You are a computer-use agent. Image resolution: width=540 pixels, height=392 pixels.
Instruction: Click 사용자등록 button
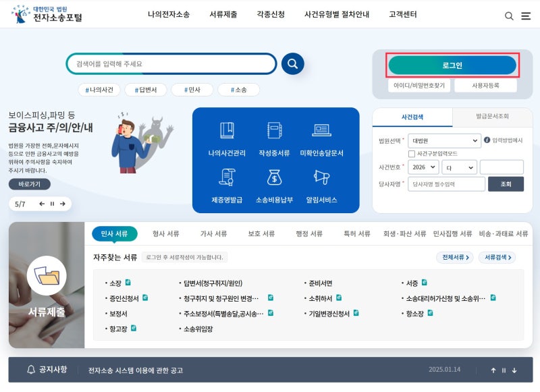pos(485,86)
